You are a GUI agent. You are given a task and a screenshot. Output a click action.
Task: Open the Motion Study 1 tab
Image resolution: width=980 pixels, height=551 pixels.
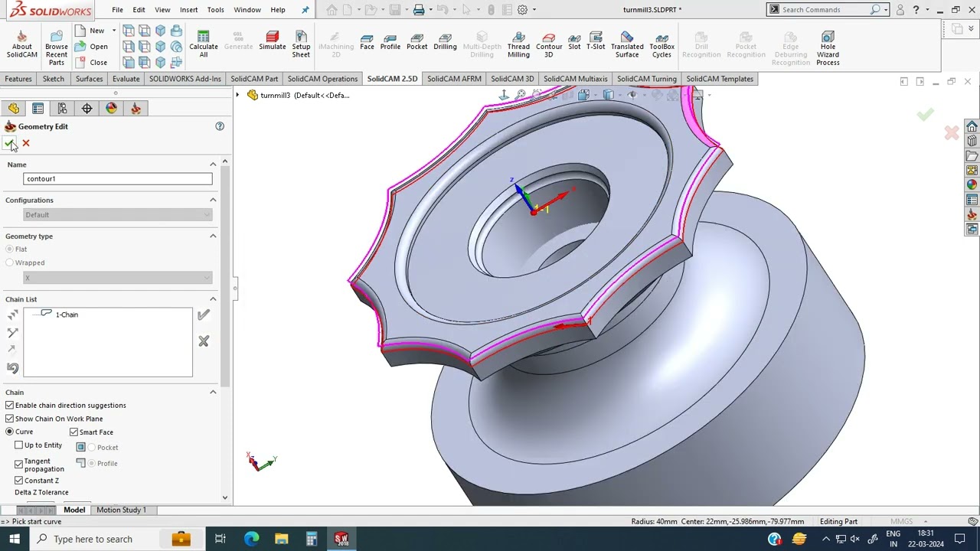tap(121, 510)
